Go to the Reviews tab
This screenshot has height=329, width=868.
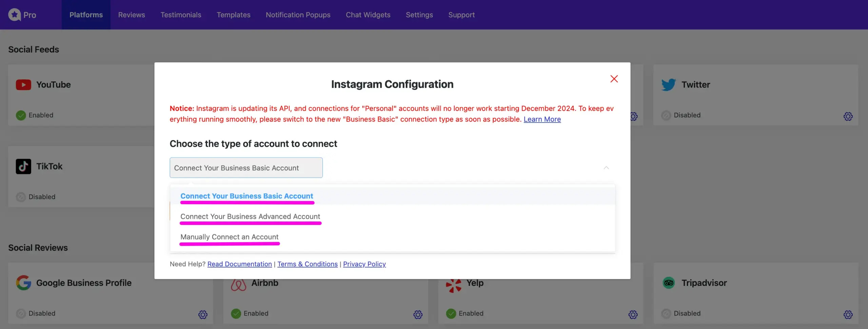tap(132, 15)
